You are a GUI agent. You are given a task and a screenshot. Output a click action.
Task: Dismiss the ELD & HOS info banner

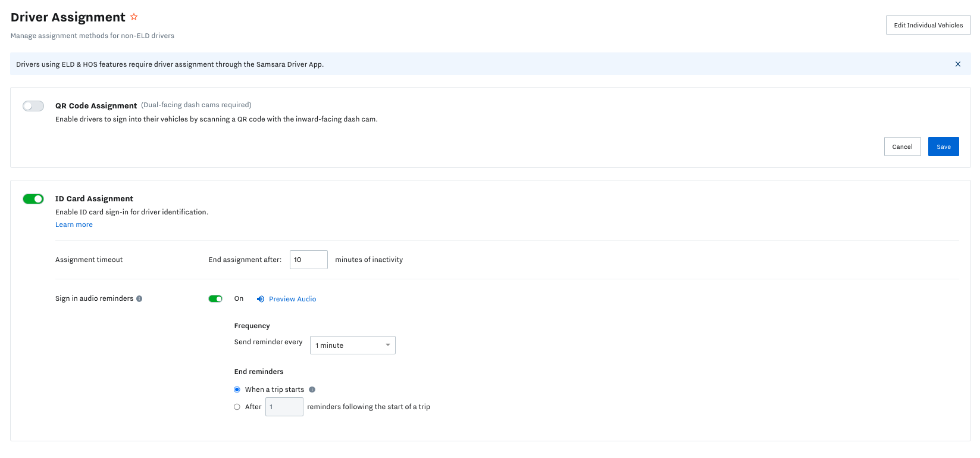pyautogui.click(x=957, y=64)
